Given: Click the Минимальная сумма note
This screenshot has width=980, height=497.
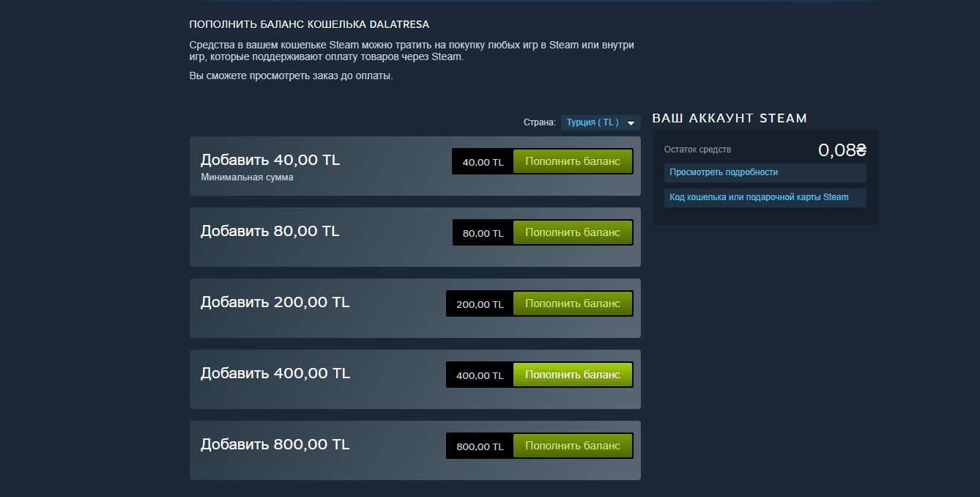Looking at the screenshot, I should [247, 177].
